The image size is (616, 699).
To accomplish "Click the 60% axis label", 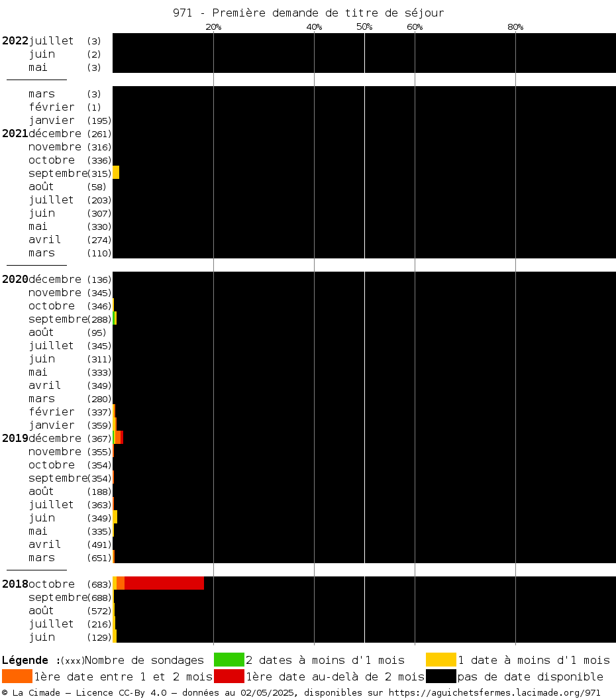I will click(x=415, y=27).
